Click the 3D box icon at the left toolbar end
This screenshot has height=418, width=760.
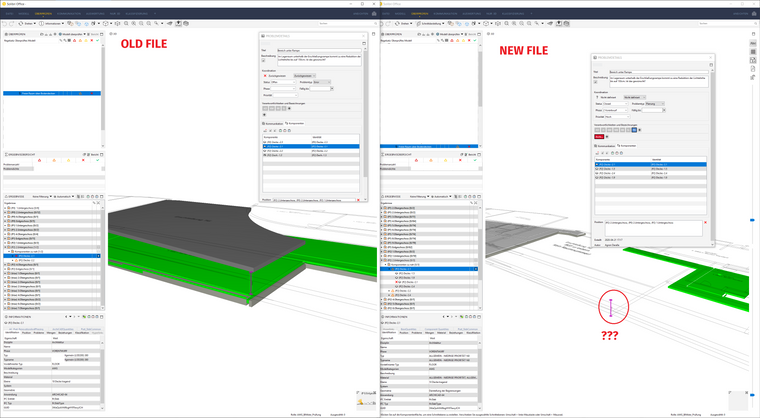pyautogui.click(x=186, y=23)
